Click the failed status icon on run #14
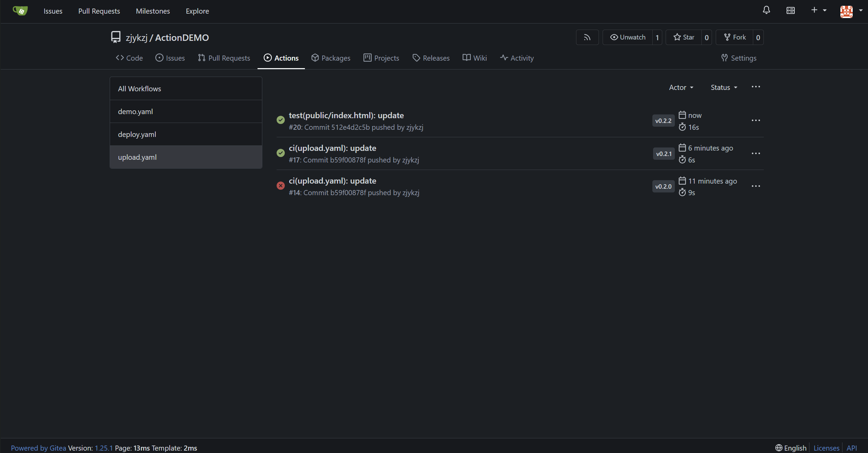Viewport: 868px width, 453px height. tap(280, 186)
